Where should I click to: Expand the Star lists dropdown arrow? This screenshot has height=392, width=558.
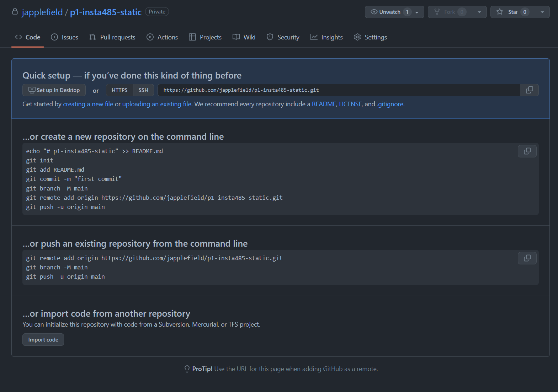click(542, 12)
